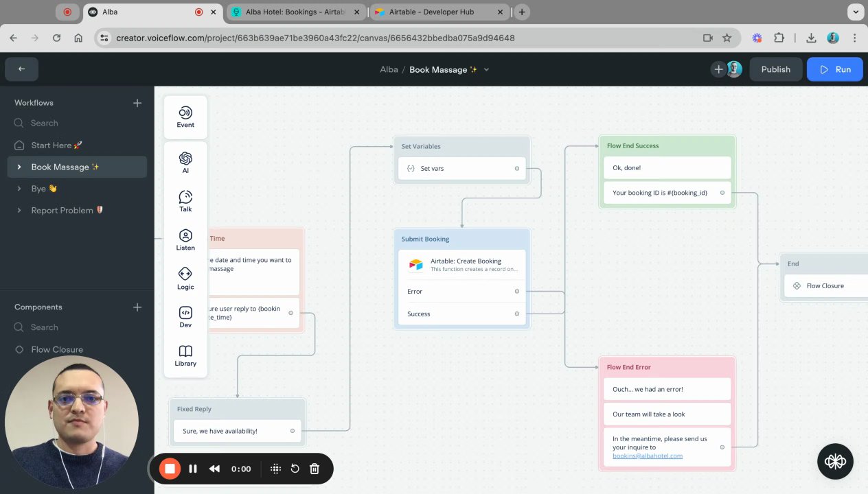868x494 pixels.
Task: Click the Publish button
Action: point(775,69)
